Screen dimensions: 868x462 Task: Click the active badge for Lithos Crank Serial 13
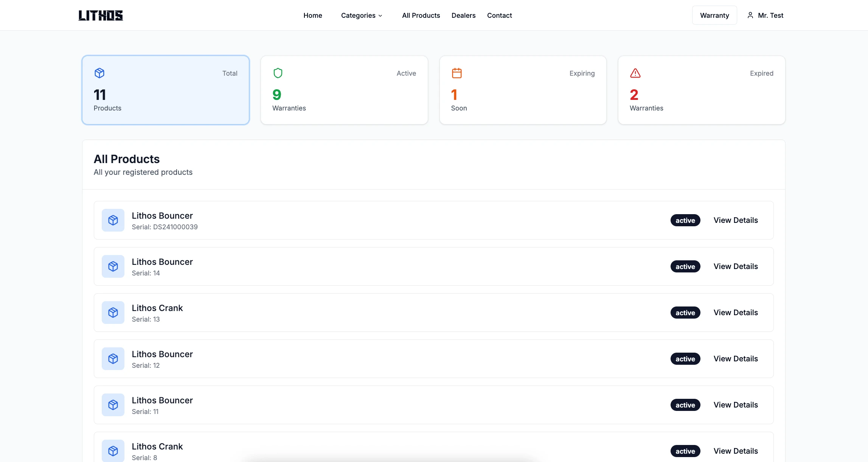click(x=685, y=313)
